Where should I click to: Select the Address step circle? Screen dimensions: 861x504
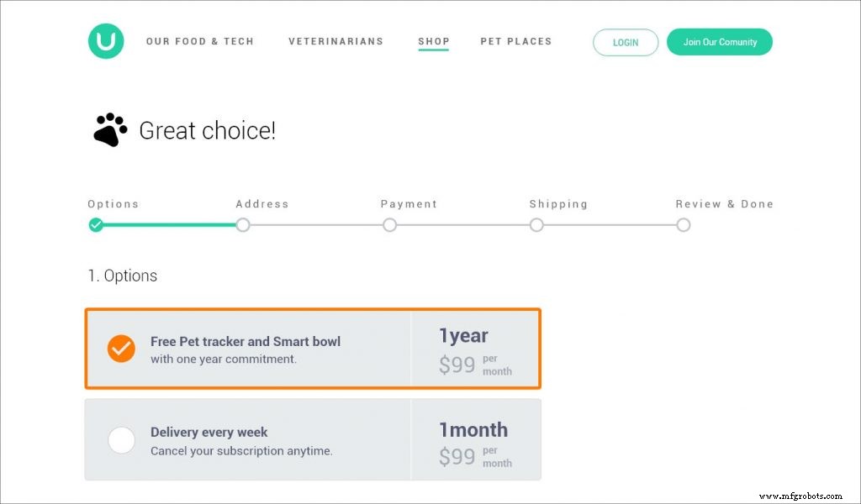point(243,225)
